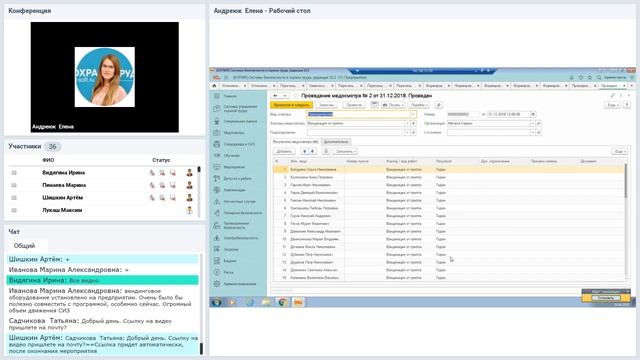Click the 1C app icon in the taskbar
The height and width of the screenshot is (360, 640).
[298, 302]
